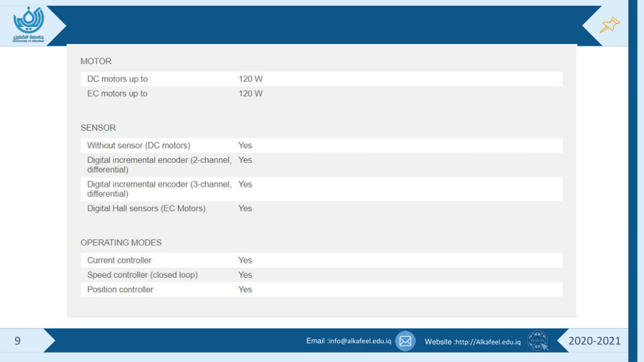
Task: Click the email envelope icon
Action: point(405,341)
